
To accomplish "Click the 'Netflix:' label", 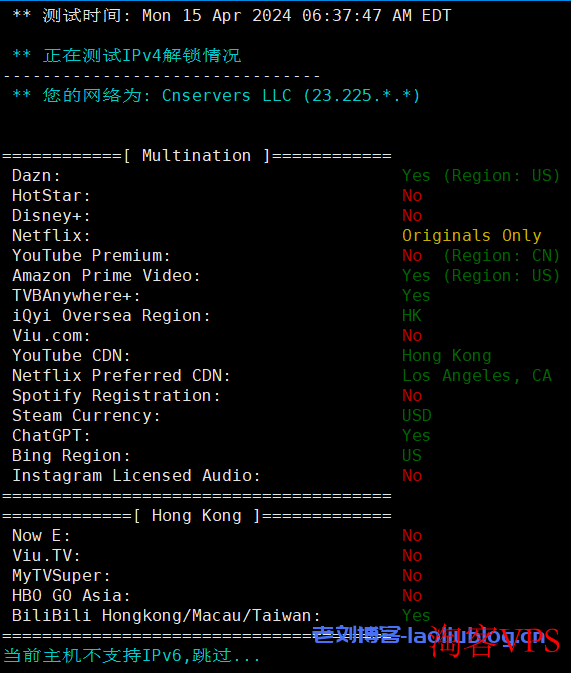I will [51, 235].
